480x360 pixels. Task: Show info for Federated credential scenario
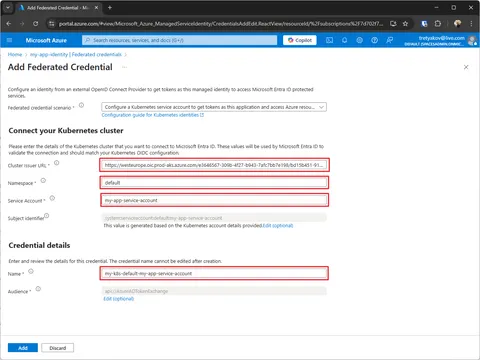click(81, 105)
